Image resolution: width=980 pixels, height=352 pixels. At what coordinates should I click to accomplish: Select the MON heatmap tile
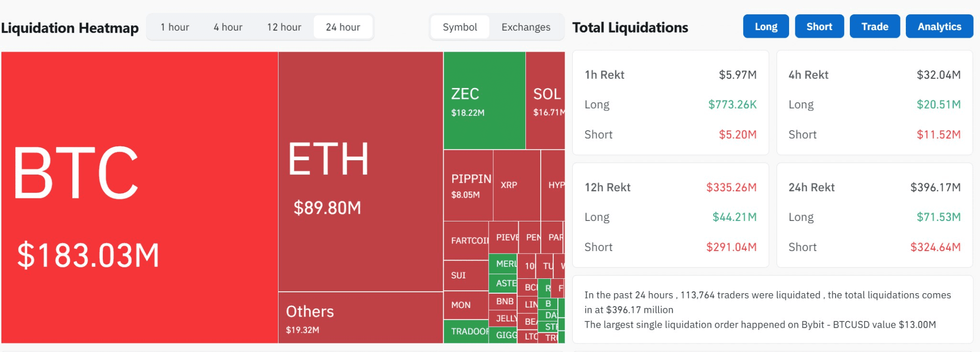[466, 305]
